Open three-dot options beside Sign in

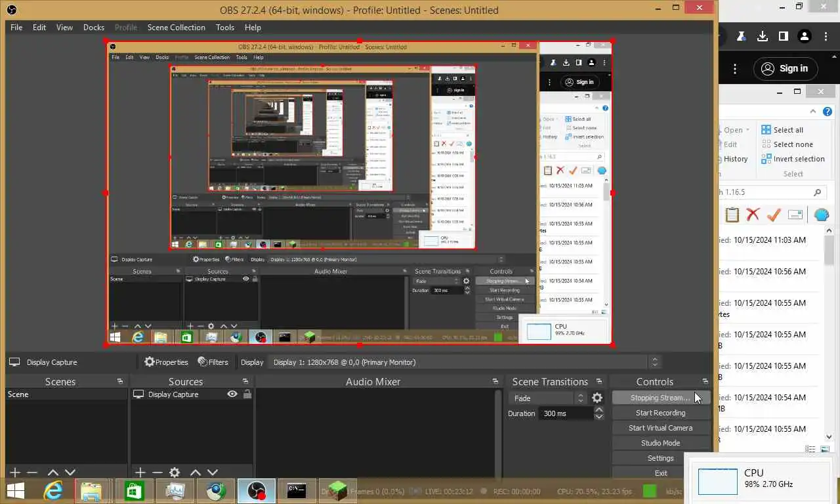click(x=735, y=69)
